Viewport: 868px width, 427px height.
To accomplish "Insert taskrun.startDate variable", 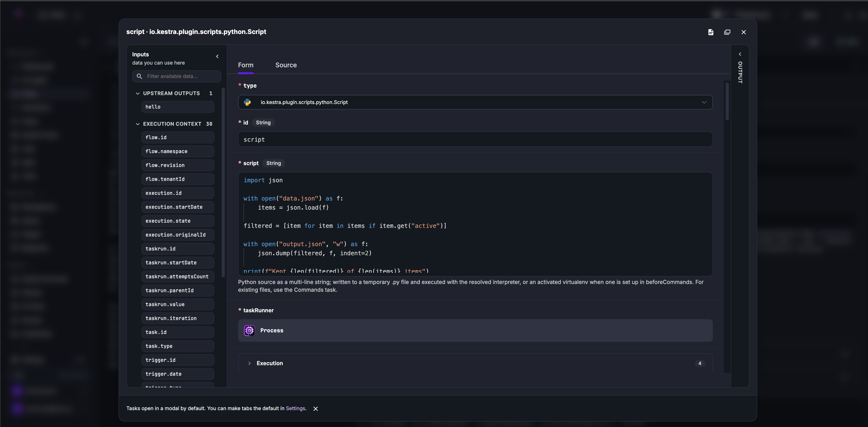I will 178,263.
